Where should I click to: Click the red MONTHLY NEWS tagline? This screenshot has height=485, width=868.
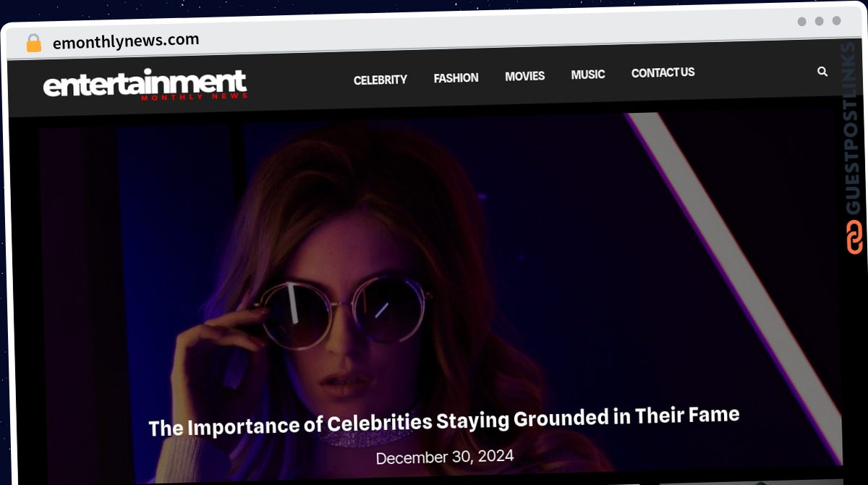(195, 96)
